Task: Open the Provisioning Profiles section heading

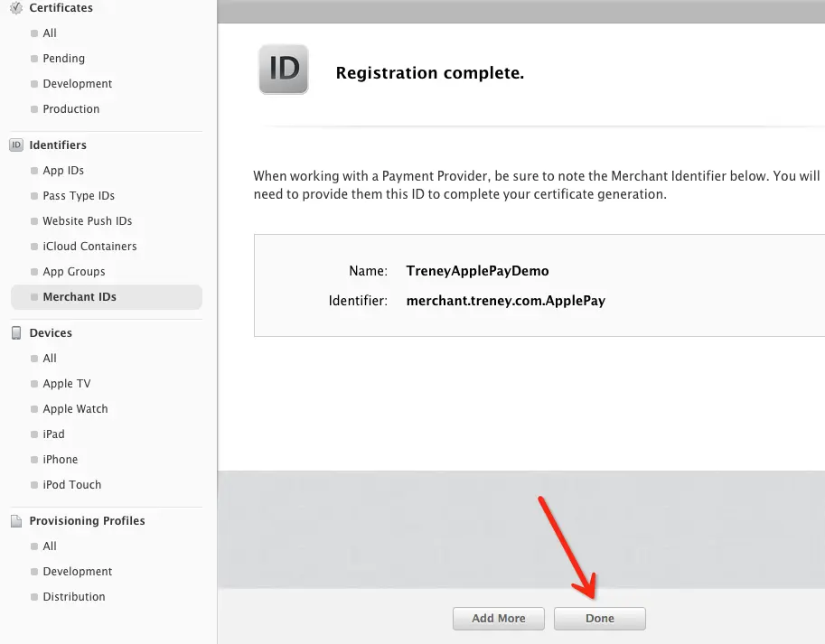Action: [x=87, y=521]
